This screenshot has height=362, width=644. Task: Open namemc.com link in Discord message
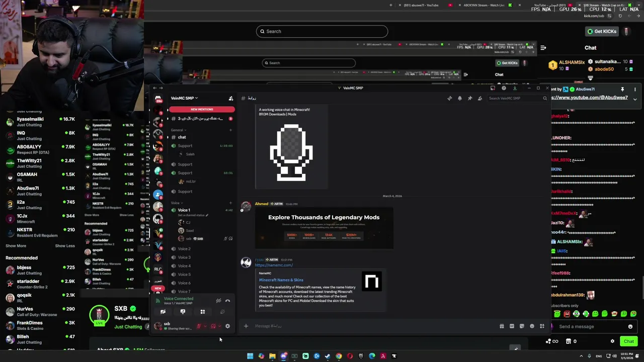(274, 265)
